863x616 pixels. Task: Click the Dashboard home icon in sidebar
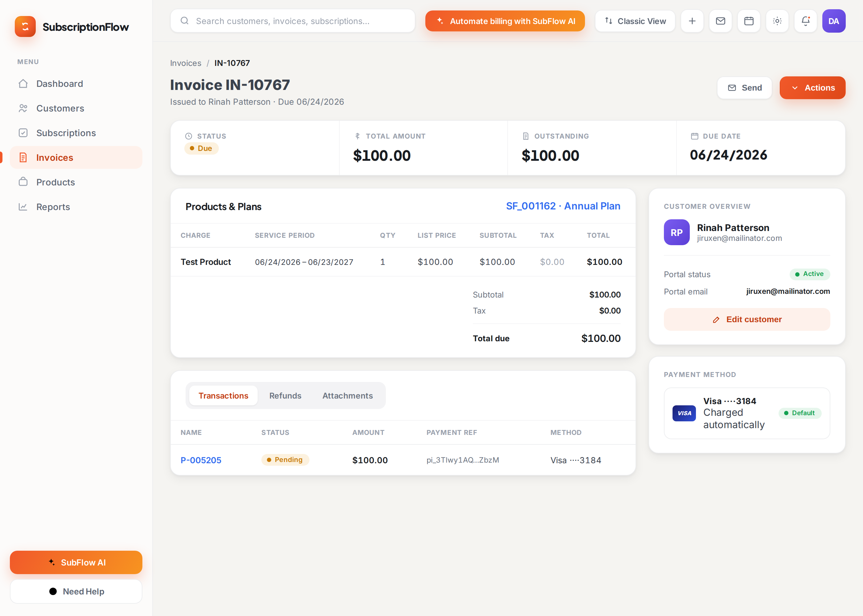coord(23,83)
